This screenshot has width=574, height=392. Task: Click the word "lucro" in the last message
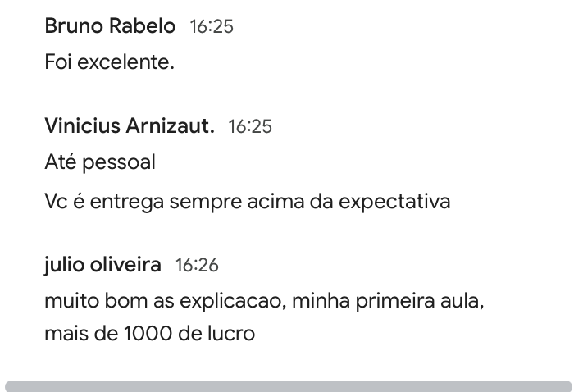[x=230, y=334]
